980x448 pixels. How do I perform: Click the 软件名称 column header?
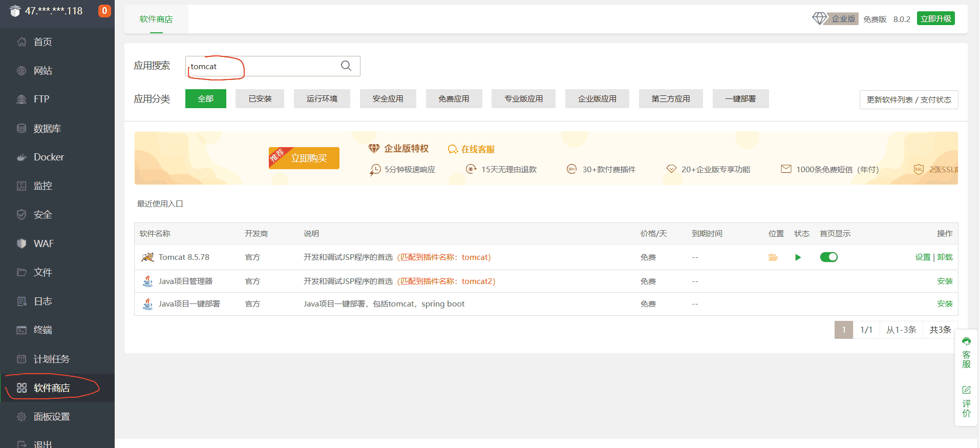click(x=155, y=234)
